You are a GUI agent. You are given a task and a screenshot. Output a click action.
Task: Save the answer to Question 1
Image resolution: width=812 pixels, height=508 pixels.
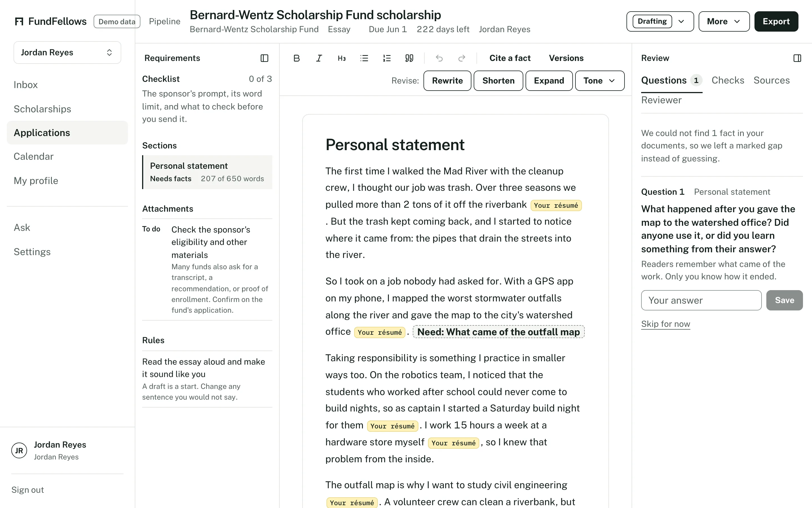coord(784,300)
